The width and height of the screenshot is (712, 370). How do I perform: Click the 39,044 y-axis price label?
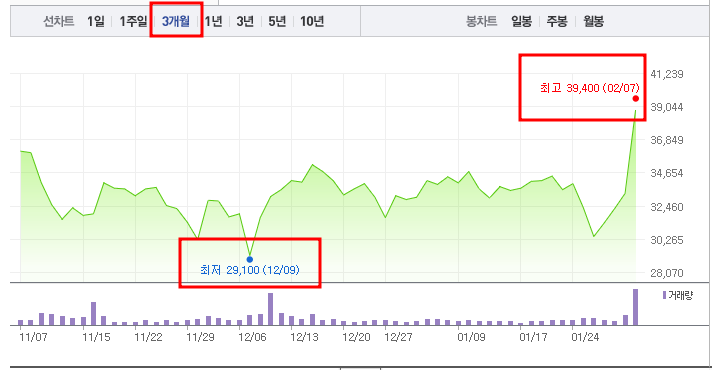pyautogui.click(x=667, y=107)
